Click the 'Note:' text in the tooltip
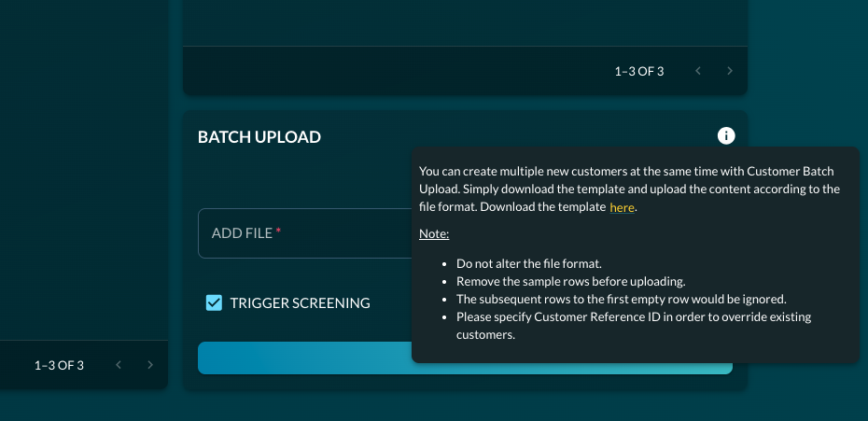The width and height of the screenshot is (868, 421). (434, 233)
